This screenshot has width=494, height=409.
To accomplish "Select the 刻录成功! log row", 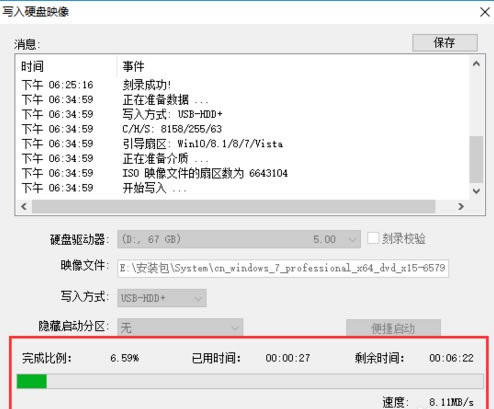I will (x=243, y=85).
